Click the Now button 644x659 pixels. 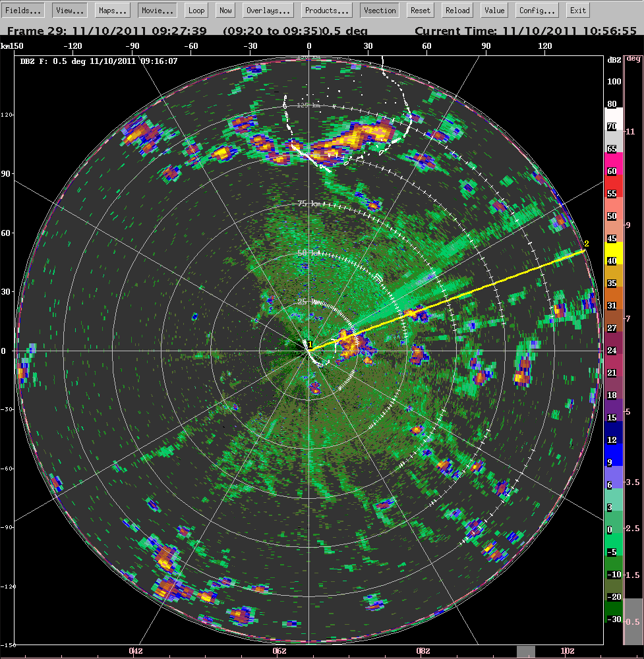(225, 11)
